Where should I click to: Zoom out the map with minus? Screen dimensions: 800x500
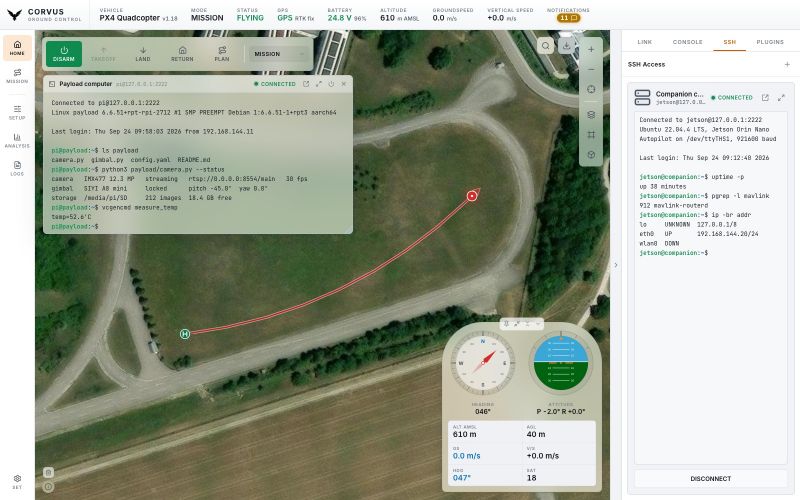pos(591,69)
